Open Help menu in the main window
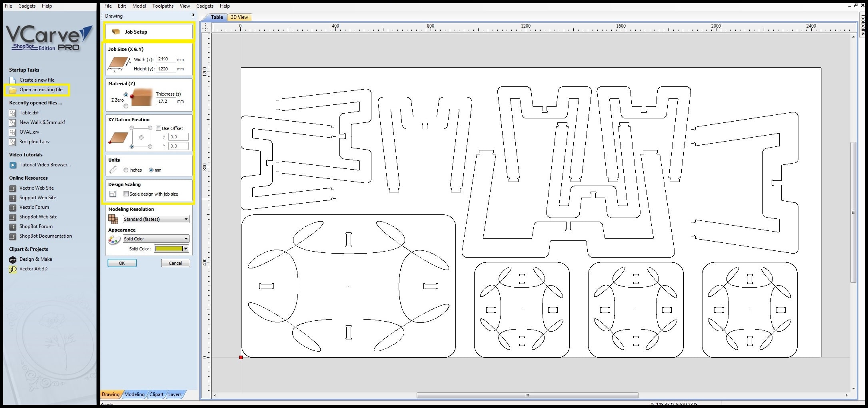 225,6
